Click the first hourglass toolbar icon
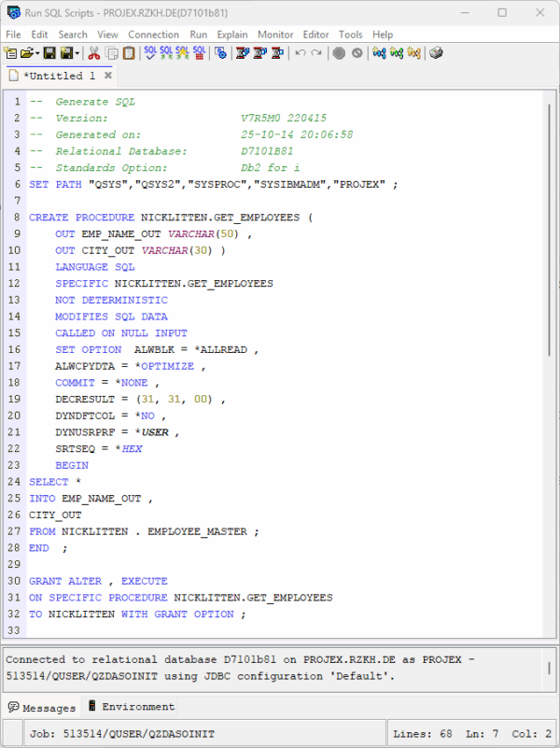The height and width of the screenshot is (748, 560). pos(243,53)
